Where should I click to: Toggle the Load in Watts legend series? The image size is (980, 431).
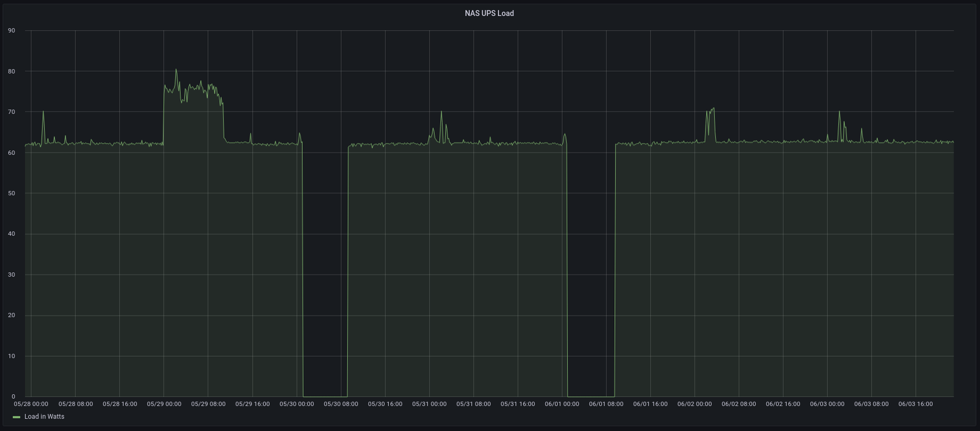44,416
